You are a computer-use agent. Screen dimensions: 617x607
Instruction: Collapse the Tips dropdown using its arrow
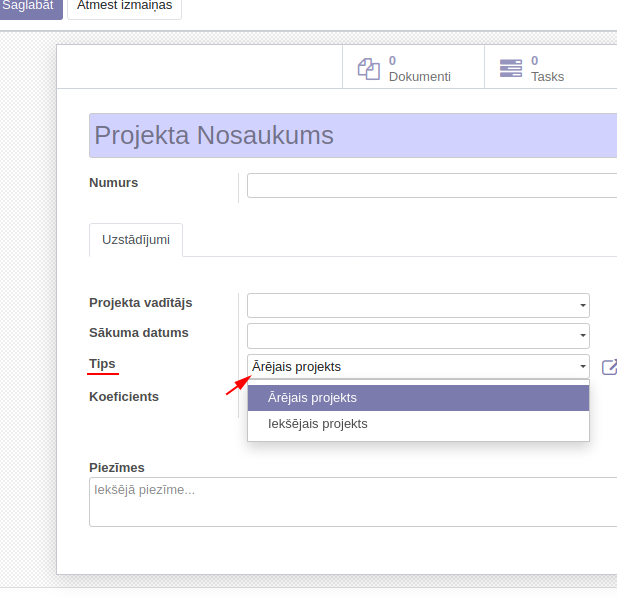coord(582,367)
